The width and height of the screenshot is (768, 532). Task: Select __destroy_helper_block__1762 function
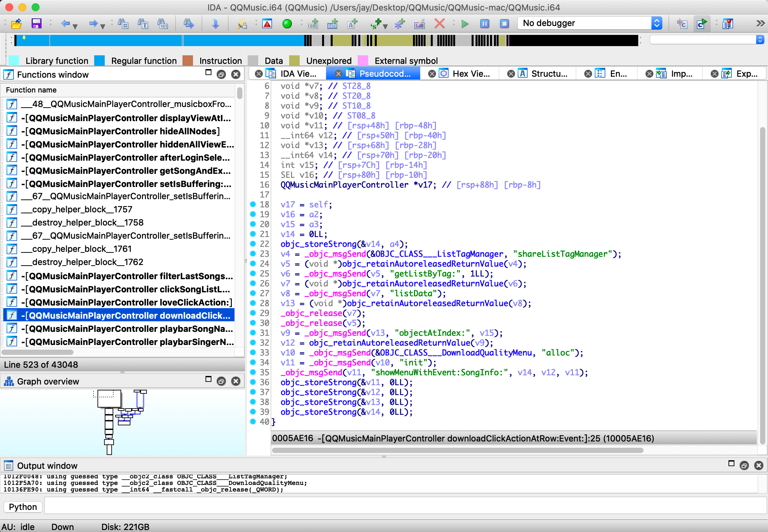coord(119,262)
